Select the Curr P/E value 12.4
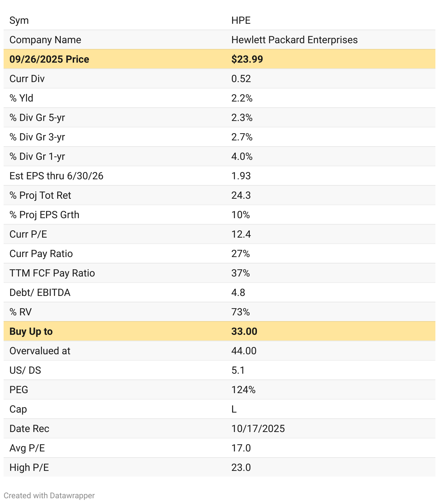This screenshot has width=439, height=504. (241, 234)
